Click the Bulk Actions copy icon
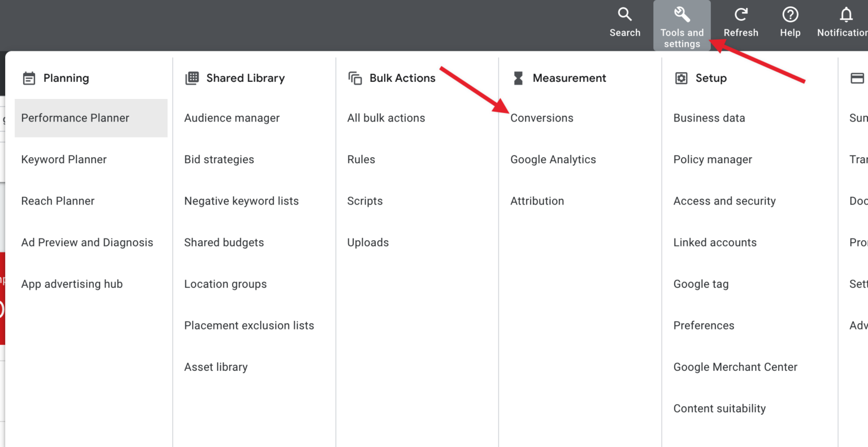Viewport: 868px width, 447px height. (354, 78)
